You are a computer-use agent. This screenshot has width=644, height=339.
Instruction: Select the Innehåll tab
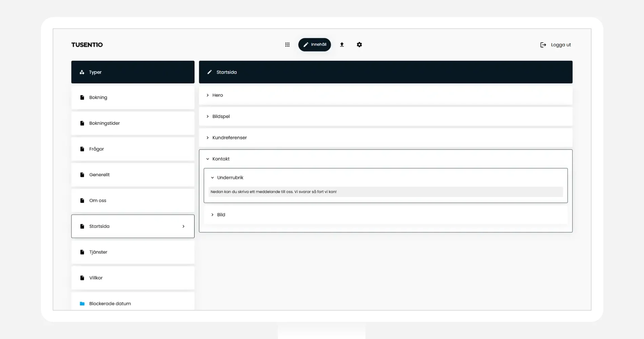pos(314,45)
